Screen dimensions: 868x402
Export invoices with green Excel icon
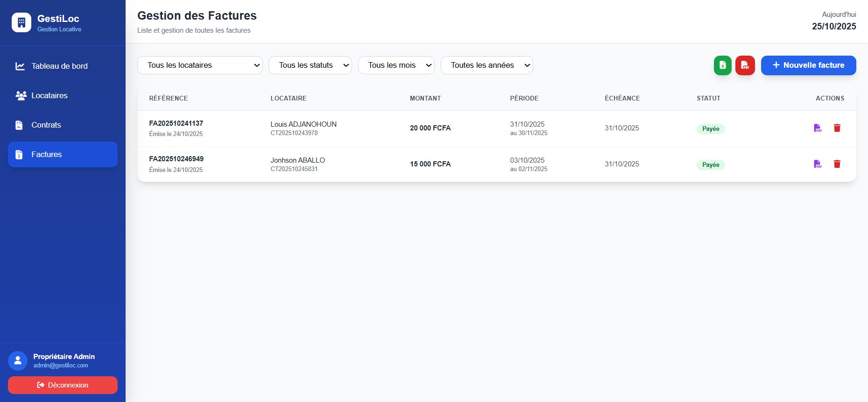click(x=722, y=65)
